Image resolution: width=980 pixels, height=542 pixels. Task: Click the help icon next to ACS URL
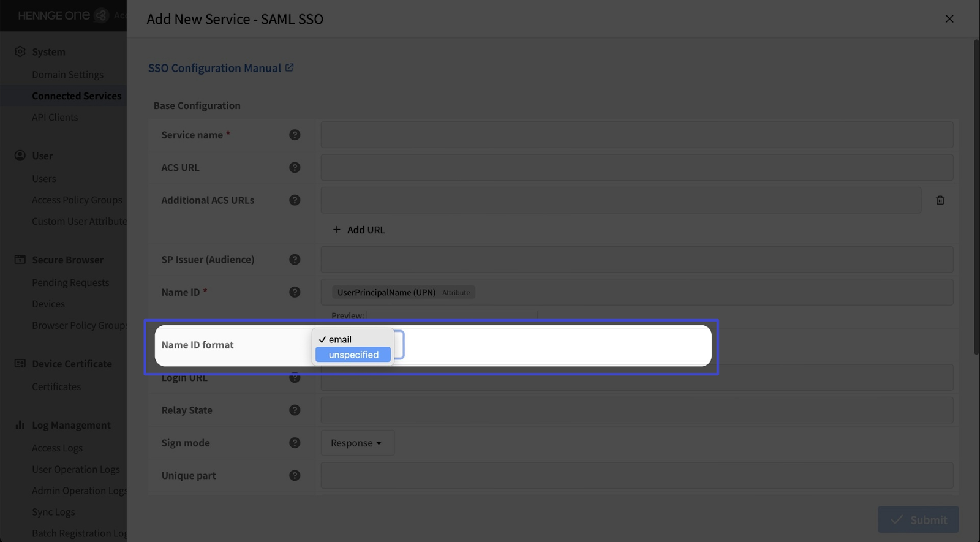click(295, 167)
